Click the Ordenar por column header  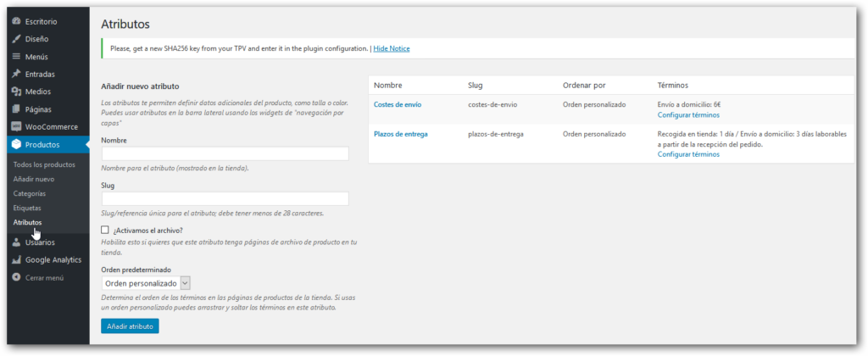[x=584, y=86]
